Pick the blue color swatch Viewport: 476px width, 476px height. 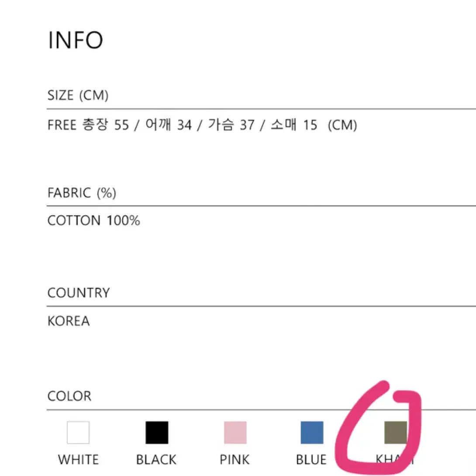pos(312,432)
